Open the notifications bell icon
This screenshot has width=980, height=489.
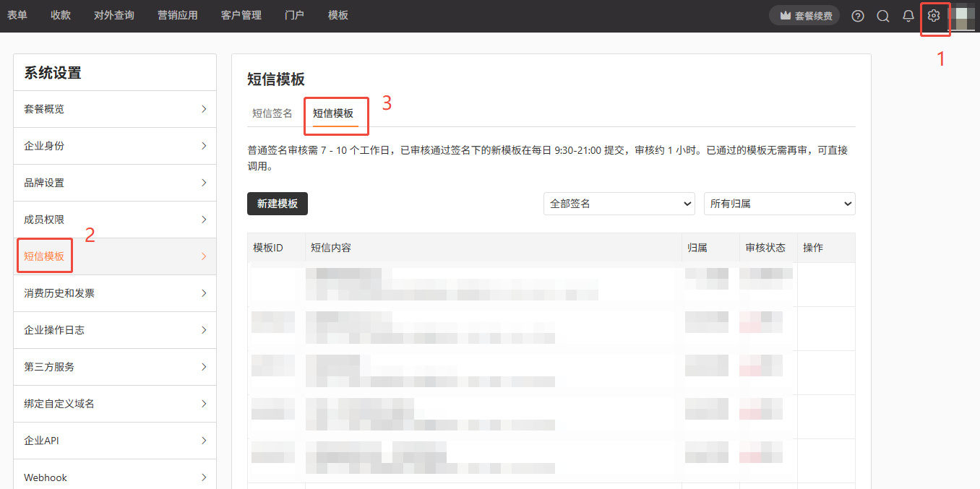coord(908,16)
